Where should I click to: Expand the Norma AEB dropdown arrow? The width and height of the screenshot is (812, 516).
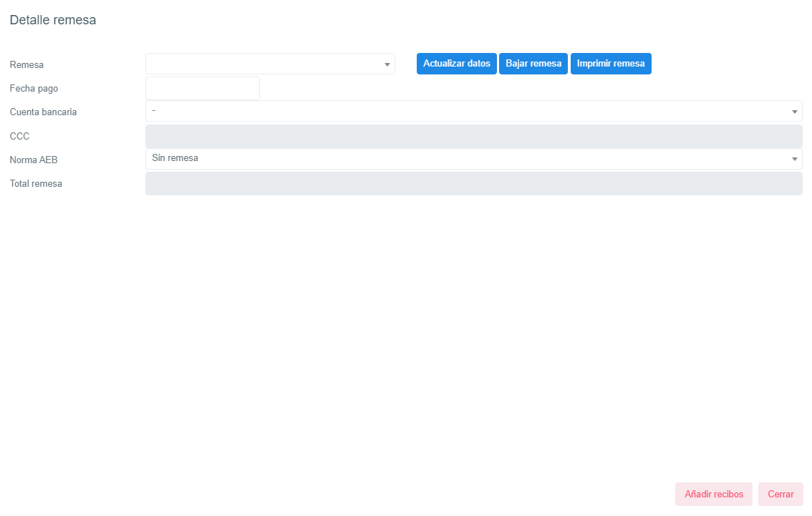794,159
